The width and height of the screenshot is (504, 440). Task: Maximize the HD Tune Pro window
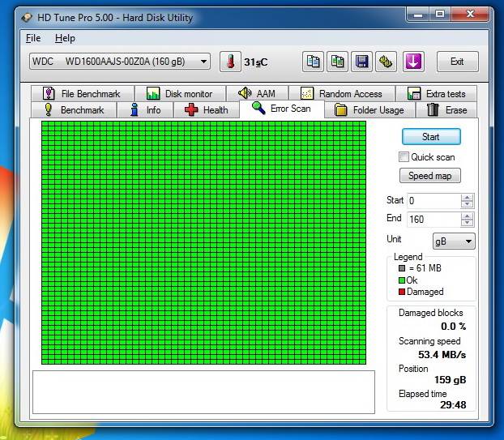(x=440, y=15)
